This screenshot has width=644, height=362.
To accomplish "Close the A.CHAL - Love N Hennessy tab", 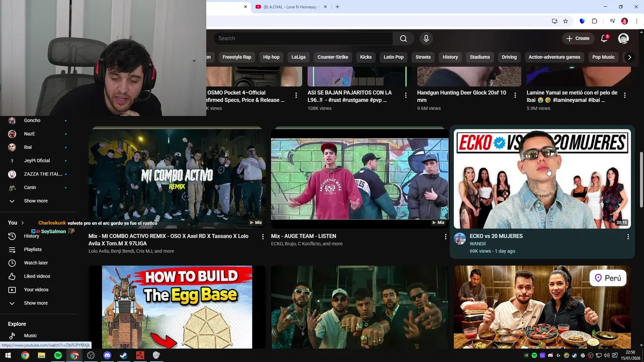I will (325, 7).
